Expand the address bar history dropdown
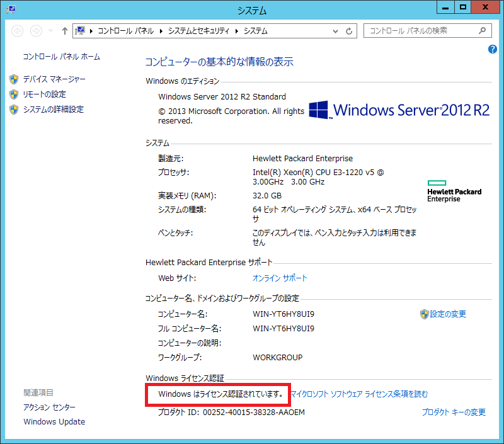 coord(335,31)
